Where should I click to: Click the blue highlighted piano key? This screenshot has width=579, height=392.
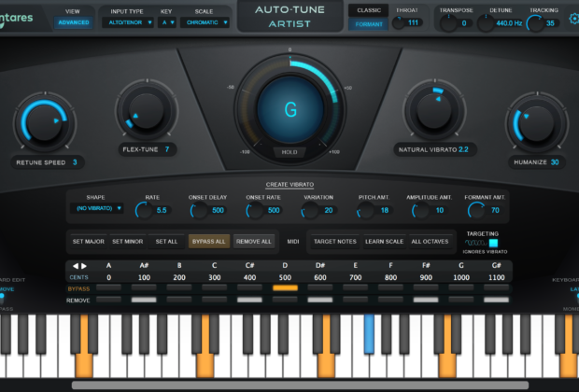[x=369, y=334]
